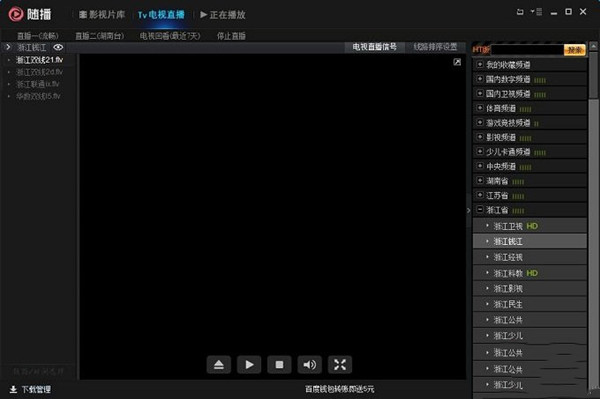Pop out the video window
The image size is (600, 399).
coord(457,62)
